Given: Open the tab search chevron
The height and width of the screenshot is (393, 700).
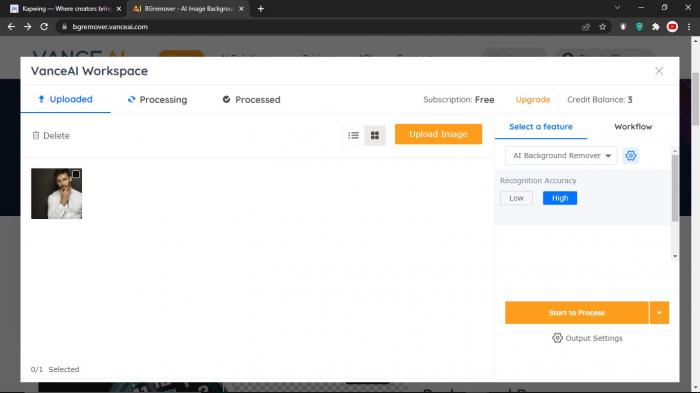Looking at the screenshot, I should click(617, 8).
